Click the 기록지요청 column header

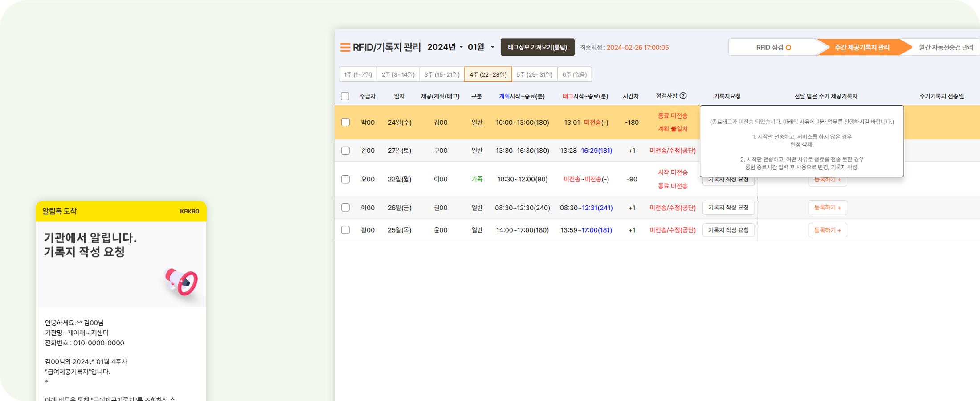pyautogui.click(x=727, y=96)
